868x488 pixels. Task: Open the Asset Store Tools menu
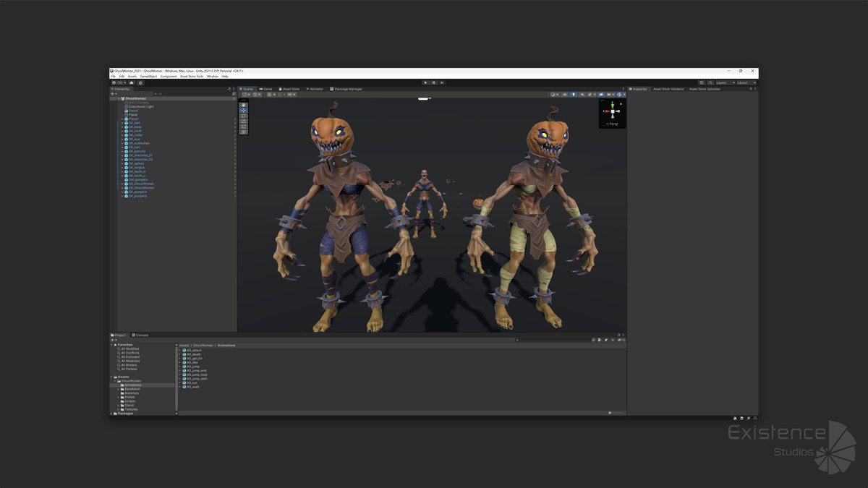[x=192, y=76]
